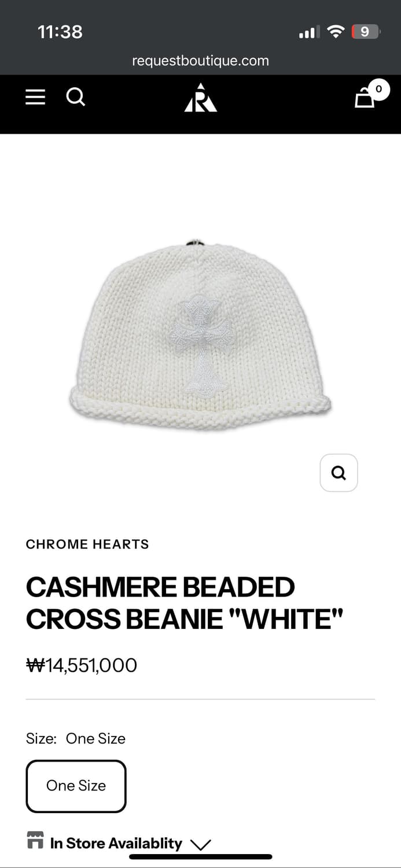Zoom product image with magnifier button
The image size is (401, 868).
click(x=339, y=473)
